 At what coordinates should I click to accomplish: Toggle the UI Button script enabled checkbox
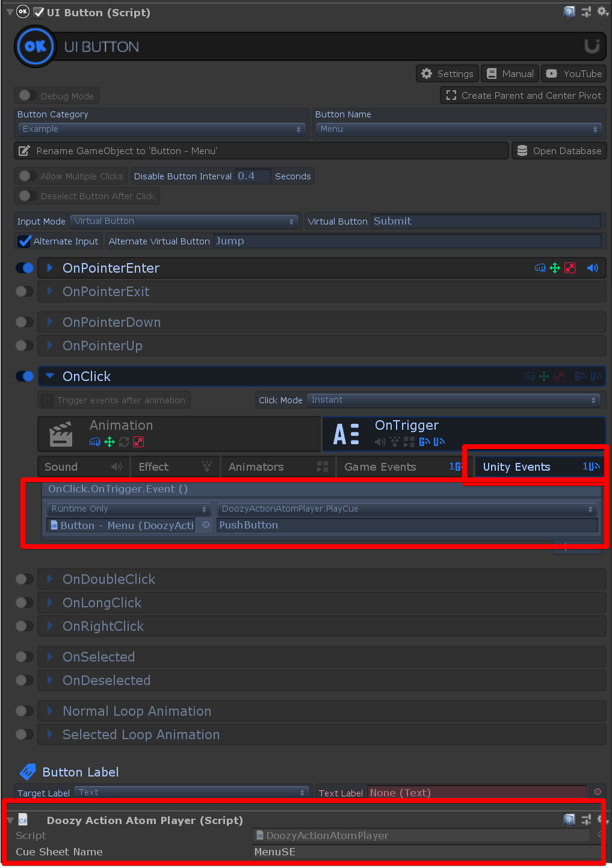pos(39,12)
